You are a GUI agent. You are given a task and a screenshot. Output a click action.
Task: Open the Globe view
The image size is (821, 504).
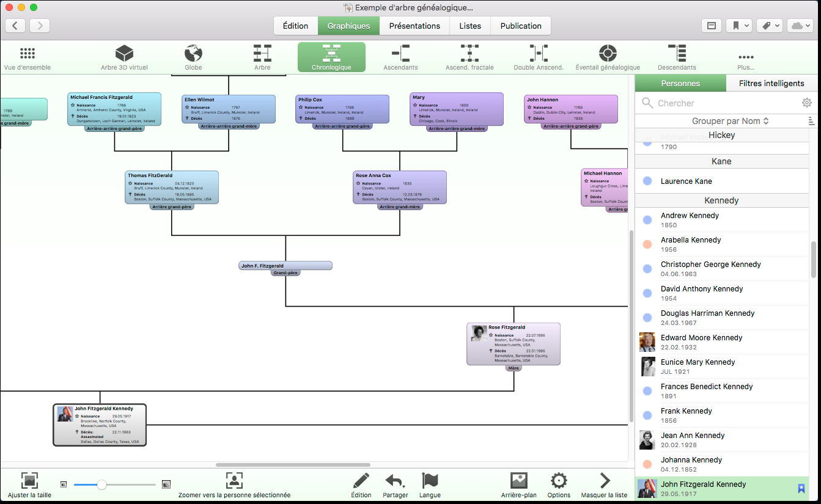point(193,59)
